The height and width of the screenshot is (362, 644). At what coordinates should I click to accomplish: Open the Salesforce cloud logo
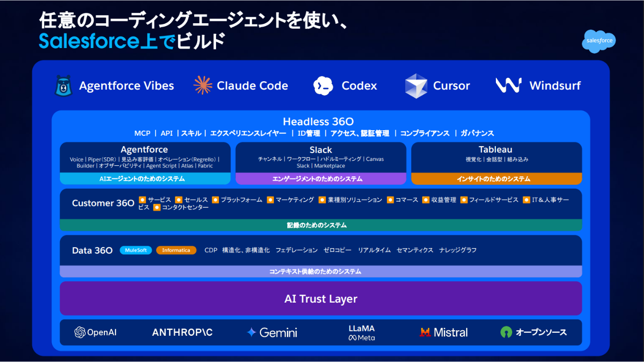[x=598, y=42]
